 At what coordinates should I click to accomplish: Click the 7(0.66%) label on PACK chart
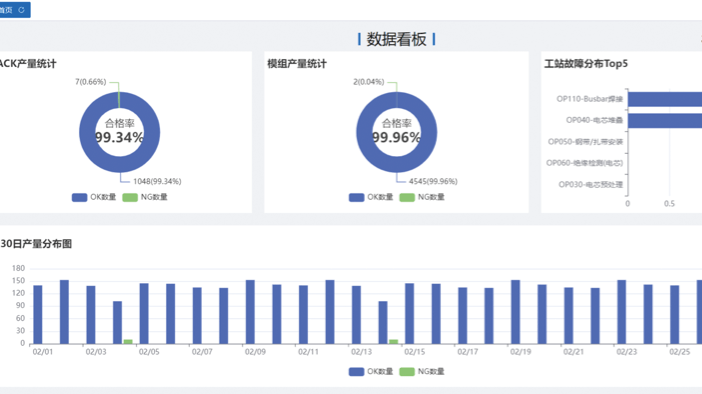[x=90, y=81]
